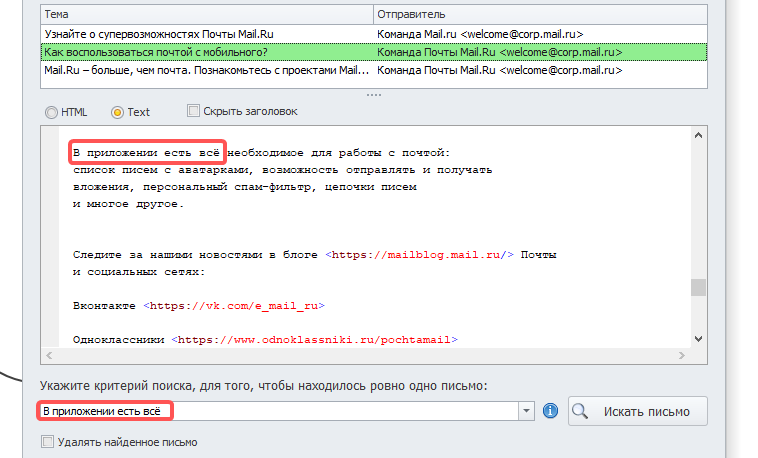Click the splitter dots between list and preview
Image resolution: width=758 pixels, height=458 pixels.
pyautogui.click(x=374, y=95)
